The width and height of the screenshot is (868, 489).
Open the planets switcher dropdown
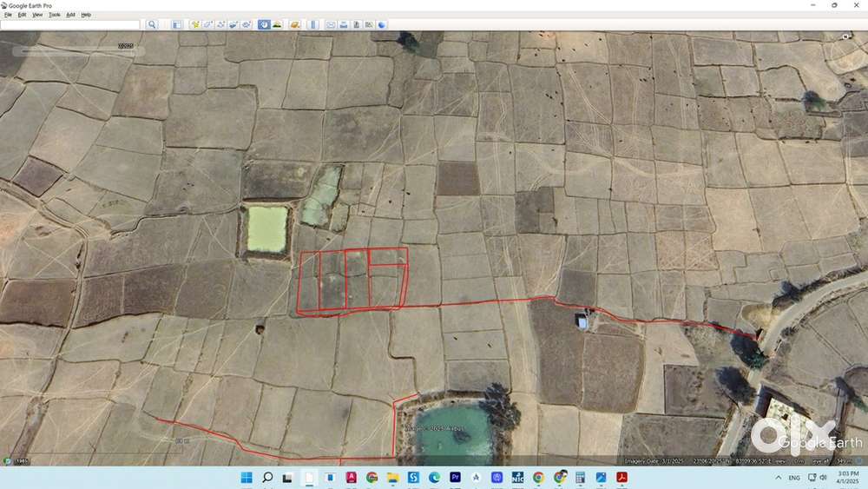295,25
